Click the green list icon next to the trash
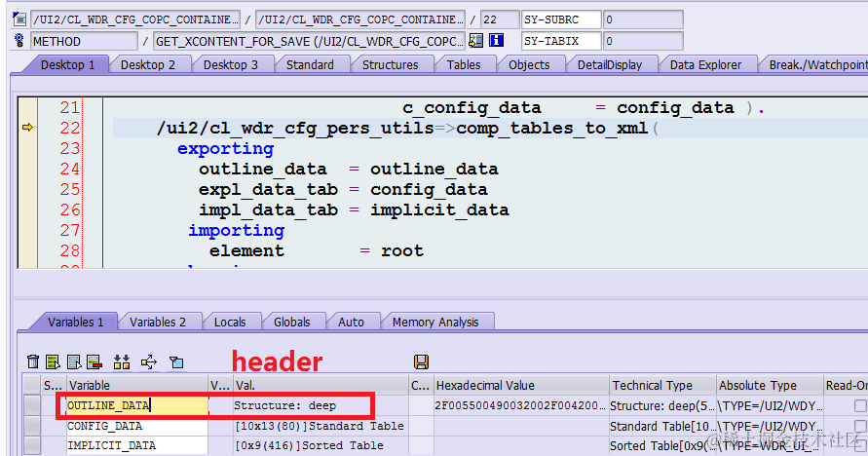The height and width of the screenshot is (456, 868). (54, 361)
